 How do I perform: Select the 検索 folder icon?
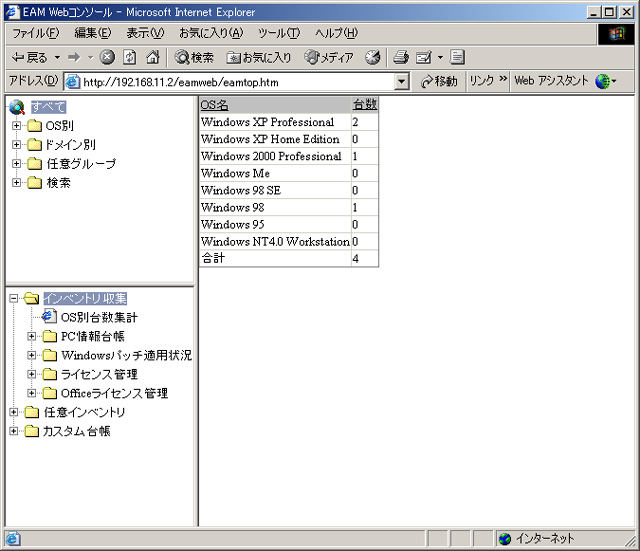35,182
